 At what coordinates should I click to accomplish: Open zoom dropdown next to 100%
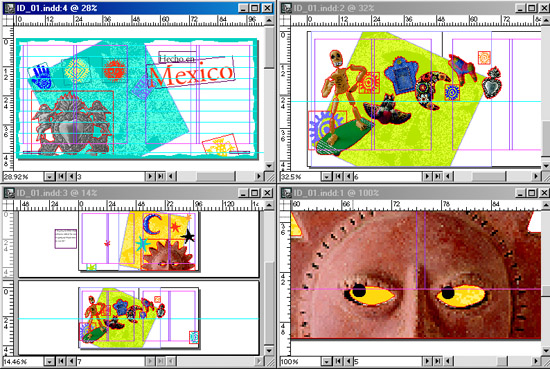[x=327, y=361]
